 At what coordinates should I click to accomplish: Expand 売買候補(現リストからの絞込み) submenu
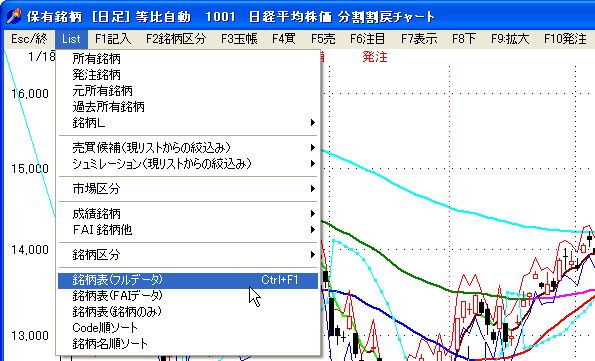pyautogui.click(x=188, y=147)
